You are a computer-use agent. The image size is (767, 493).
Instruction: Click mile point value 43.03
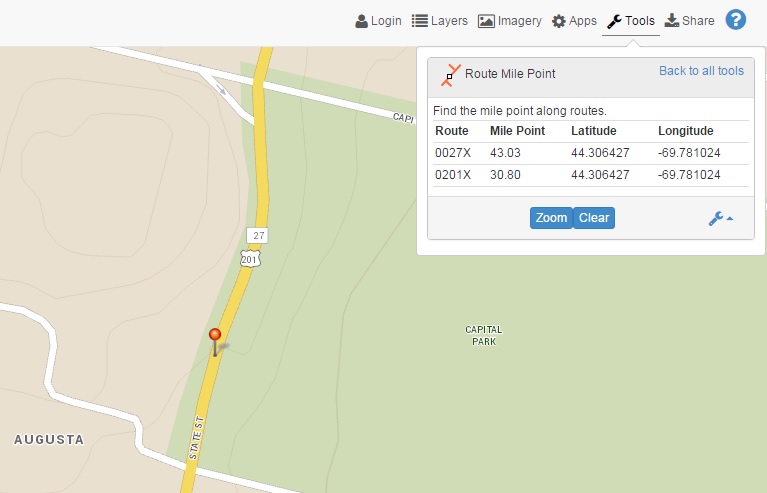pyautogui.click(x=505, y=153)
